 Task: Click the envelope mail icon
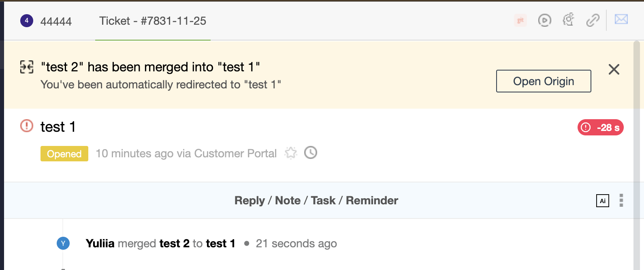coord(621,19)
